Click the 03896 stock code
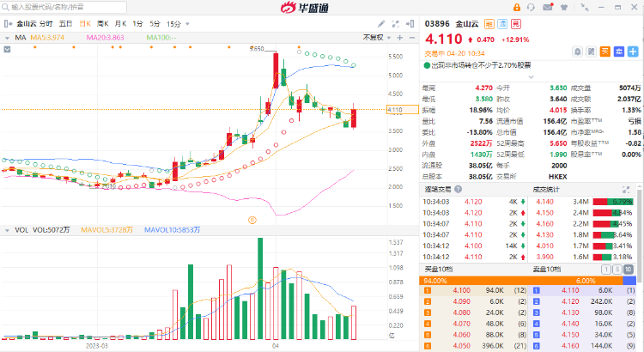 point(437,24)
